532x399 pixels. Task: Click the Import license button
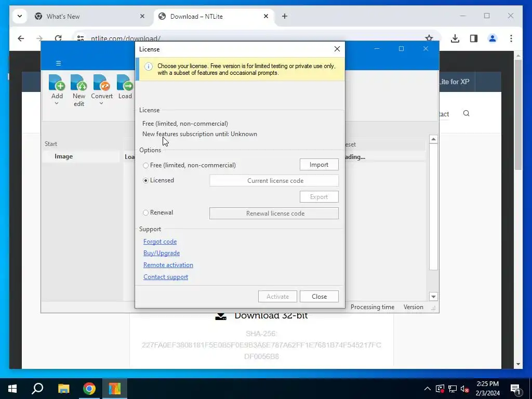(319, 165)
